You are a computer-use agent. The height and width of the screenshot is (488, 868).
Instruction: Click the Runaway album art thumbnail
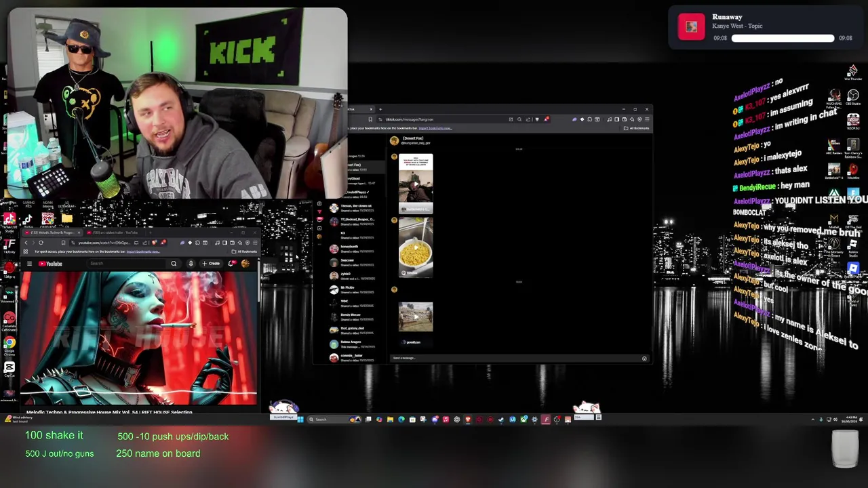click(691, 27)
